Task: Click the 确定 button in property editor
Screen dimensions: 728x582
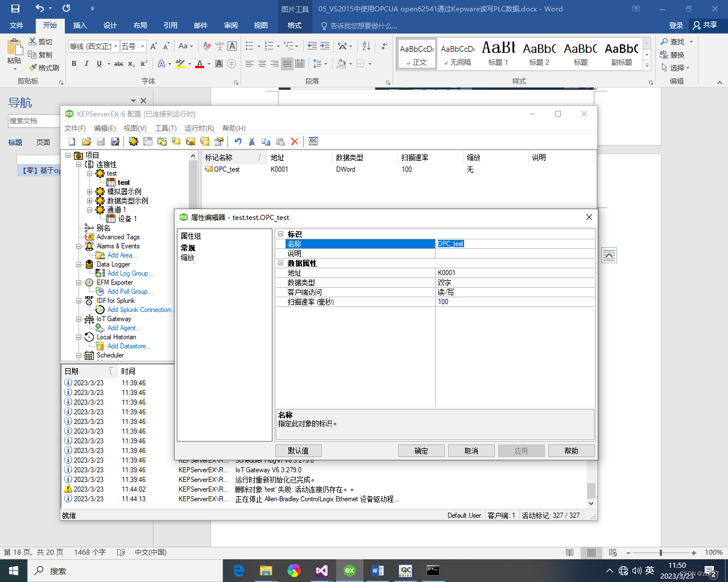Action: click(x=421, y=451)
